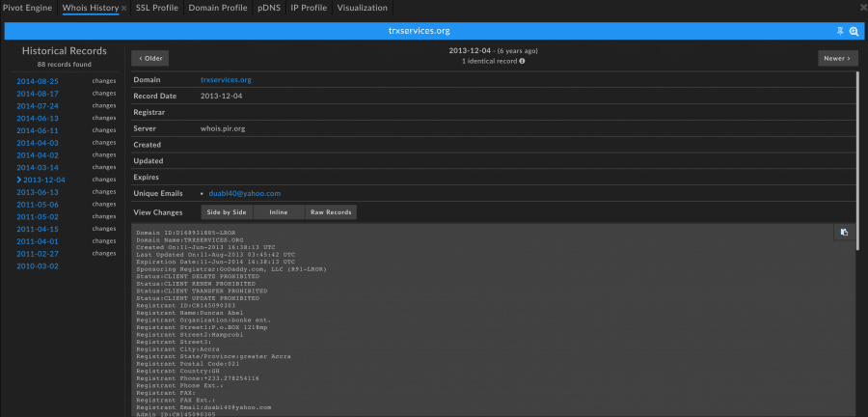Select the 2011-05-06 historical record
This screenshot has height=417, width=868.
(x=37, y=205)
